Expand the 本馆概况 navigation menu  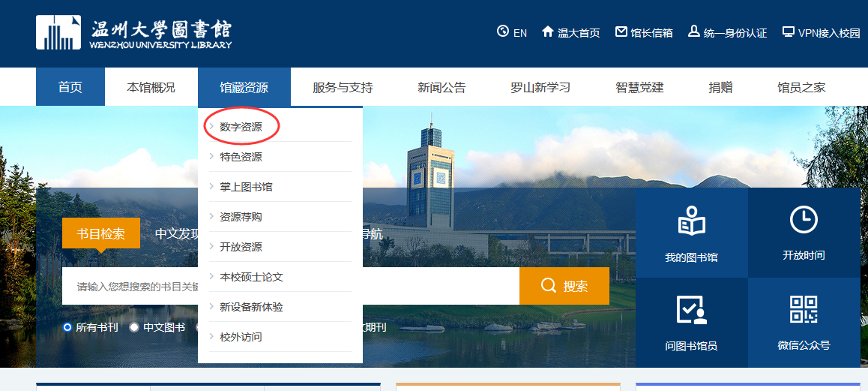(x=151, y=87)
